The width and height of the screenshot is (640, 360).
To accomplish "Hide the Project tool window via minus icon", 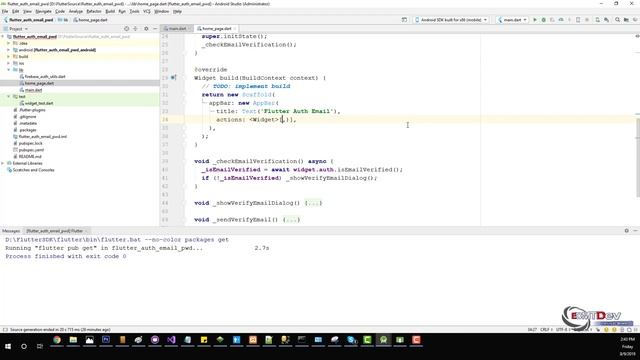I will pyautogui.click(x=155, y=29).
